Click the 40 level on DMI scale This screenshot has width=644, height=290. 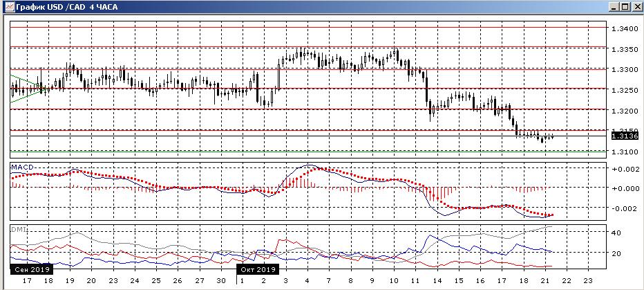coord(619,233)
